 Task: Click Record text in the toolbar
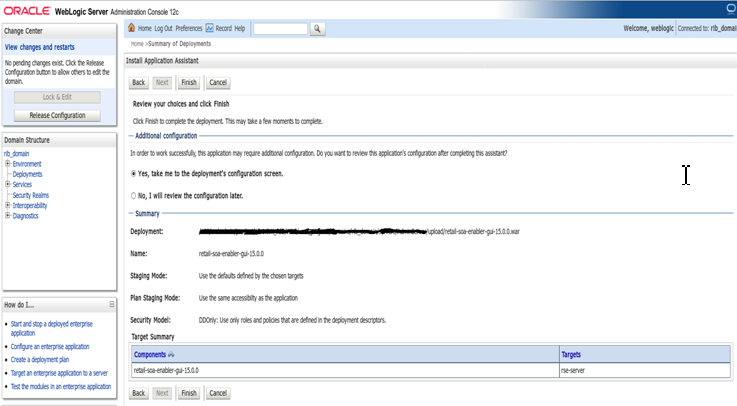pyautogui.click(x=224, y=28)
